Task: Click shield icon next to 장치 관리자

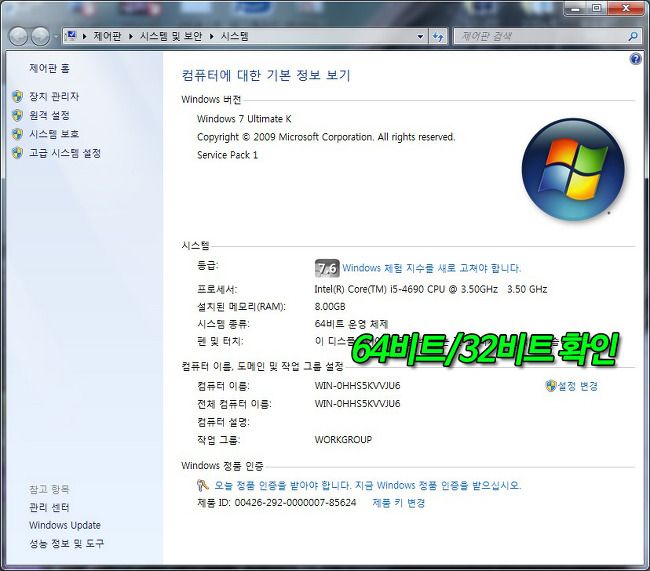Action: (x=17, y=97)
